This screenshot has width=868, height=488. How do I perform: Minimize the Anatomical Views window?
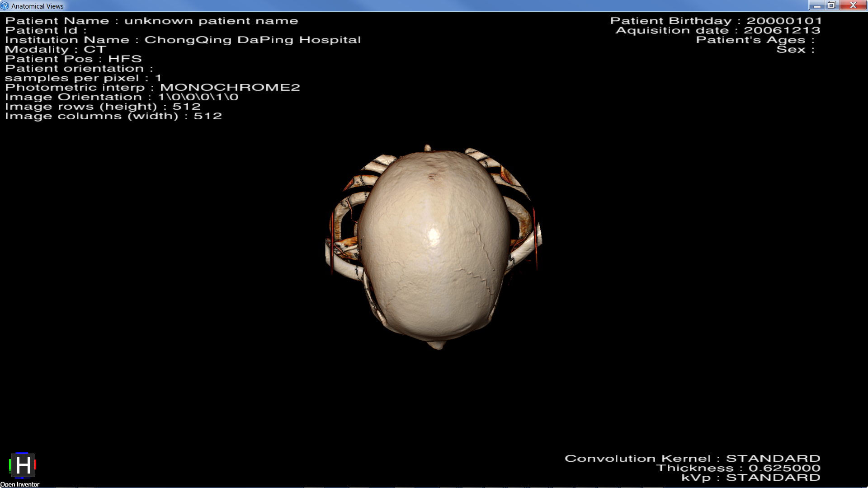click(x=816, y=5)
